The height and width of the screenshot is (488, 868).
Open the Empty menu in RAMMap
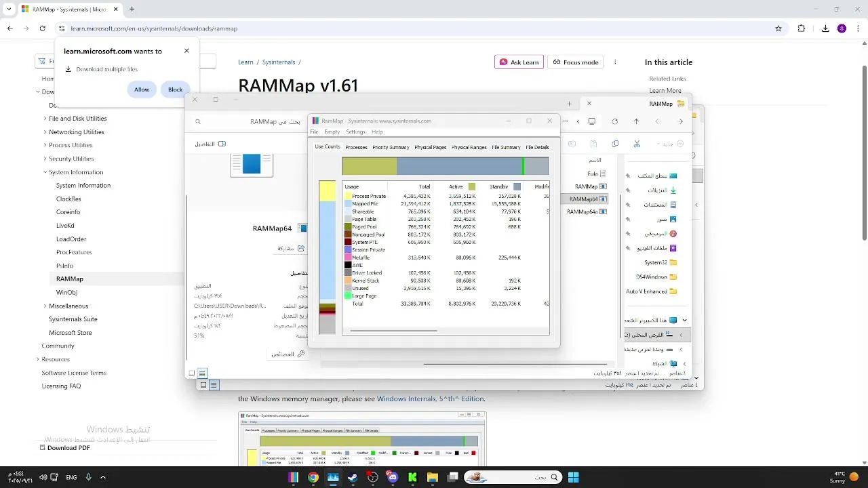coord(332,132)
